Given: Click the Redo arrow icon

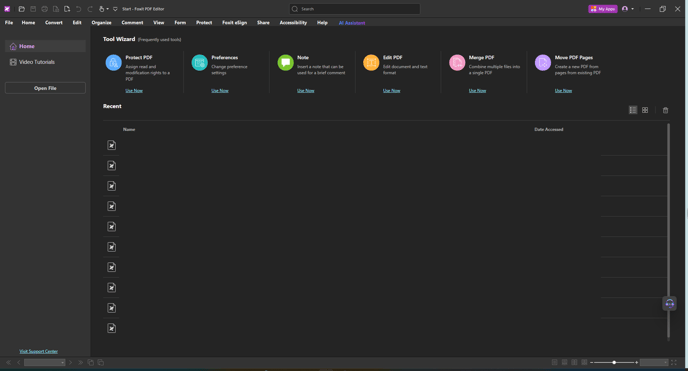Looking at the screenshot, I should point(90,9).
